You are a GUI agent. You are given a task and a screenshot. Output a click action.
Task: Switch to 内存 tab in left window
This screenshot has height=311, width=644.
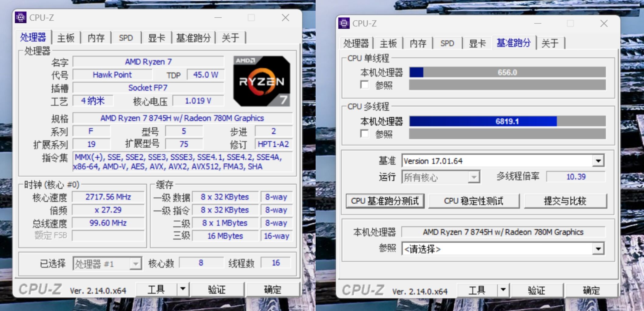(x=96, y=38)
